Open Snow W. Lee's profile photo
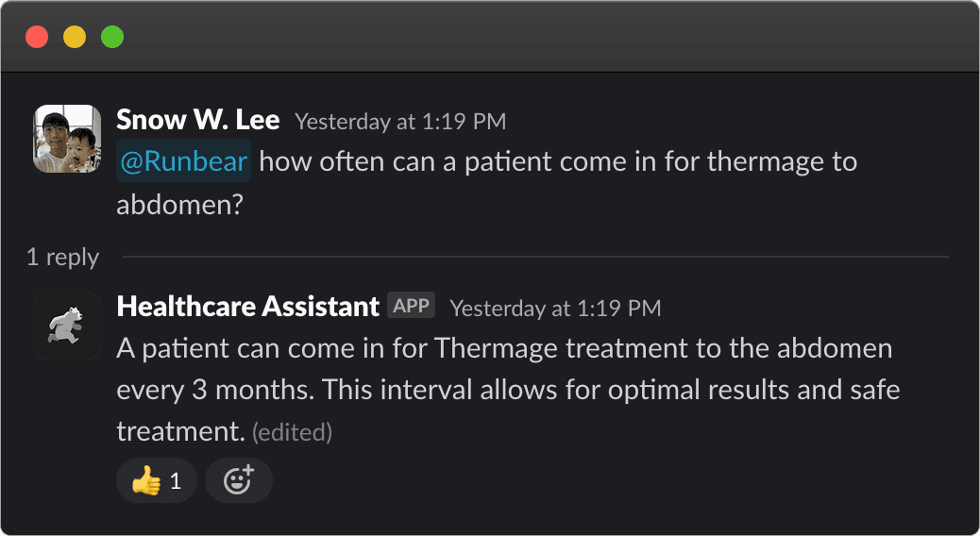Screen dimensions: 980x536 click(67, 139)
